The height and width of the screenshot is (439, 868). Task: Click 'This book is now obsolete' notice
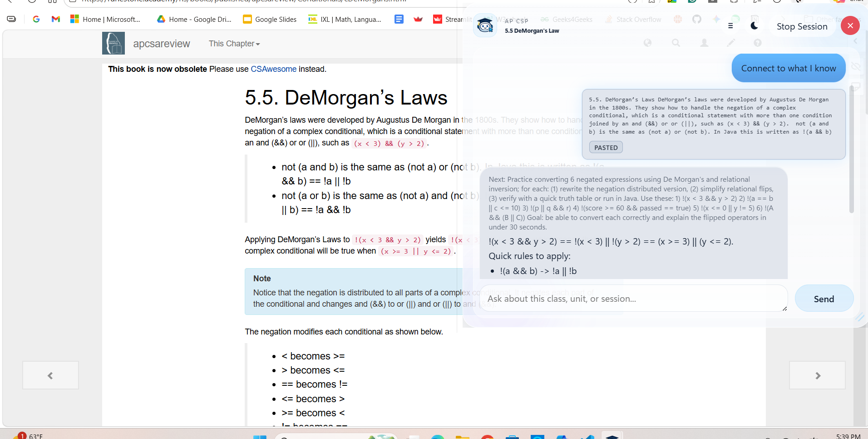click(158, 69)
